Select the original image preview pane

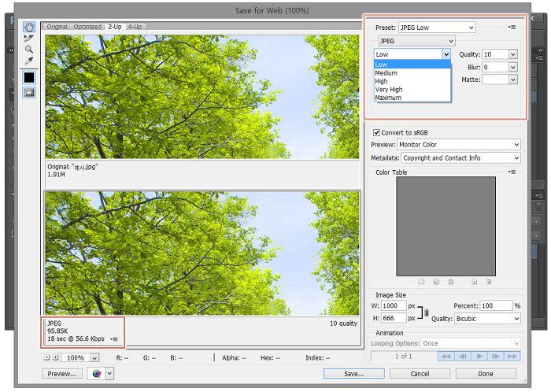point(202,97)
